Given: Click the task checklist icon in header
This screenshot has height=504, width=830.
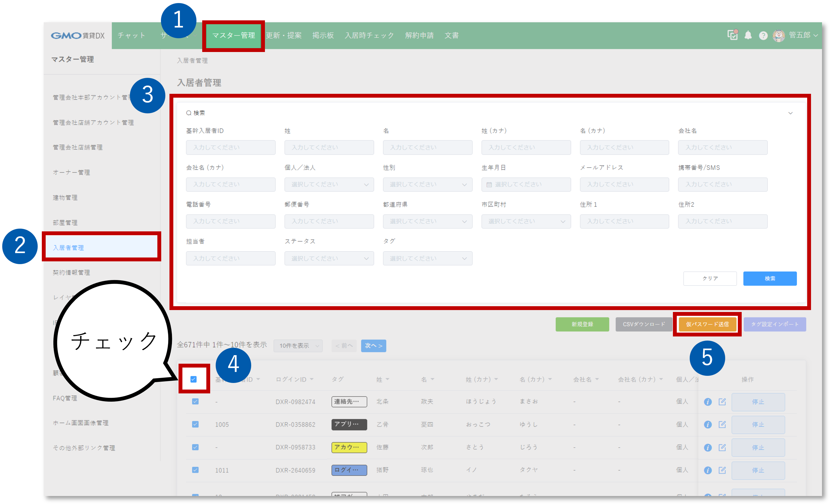Looking at the screenshot, I should click(732, 35).
